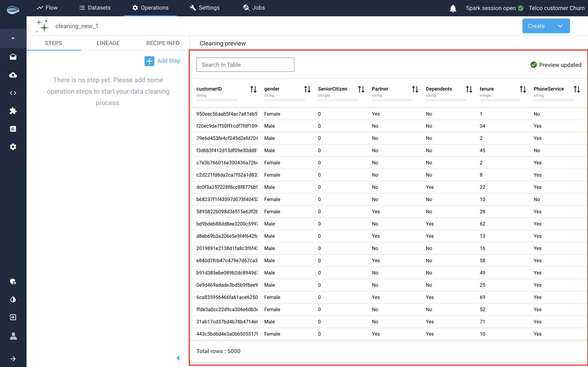Viewport: 588px width, 367px height.
Task: Open the Jobs page link
Action: pyautogui.click(x=254, y=8)
